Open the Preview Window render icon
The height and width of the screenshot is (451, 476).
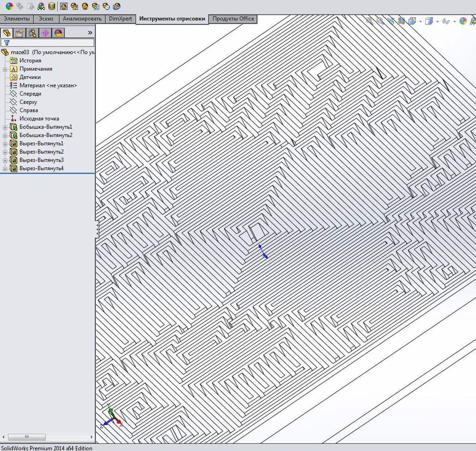74,6
